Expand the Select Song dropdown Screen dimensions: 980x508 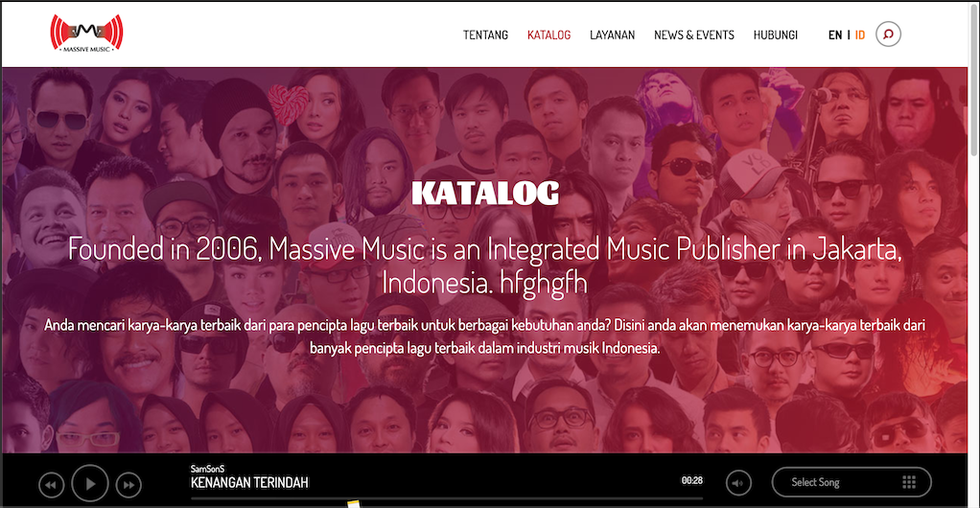coord(852,482)
